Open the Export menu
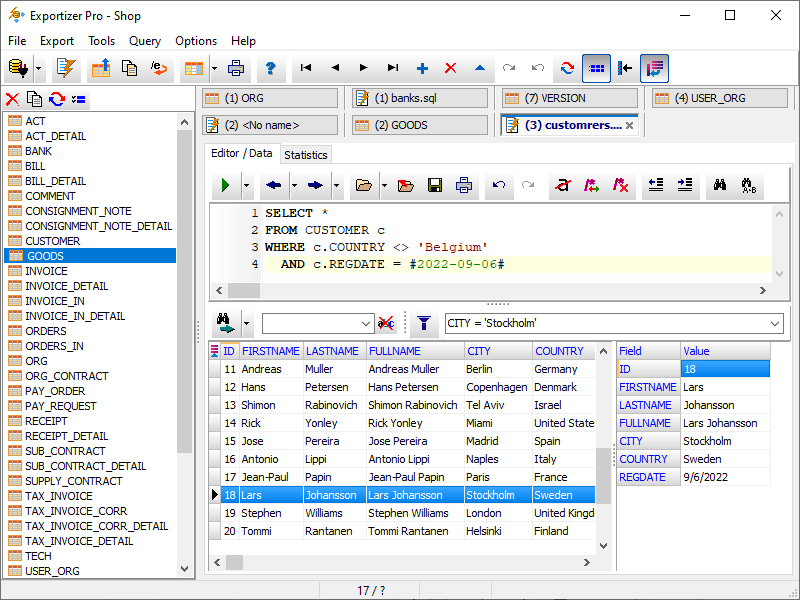800x600 pixels. click(x=57, y=41)
